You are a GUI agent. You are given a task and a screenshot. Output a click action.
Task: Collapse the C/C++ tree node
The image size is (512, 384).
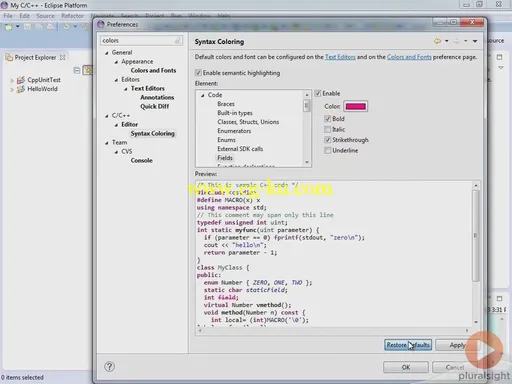click(107, 116)
